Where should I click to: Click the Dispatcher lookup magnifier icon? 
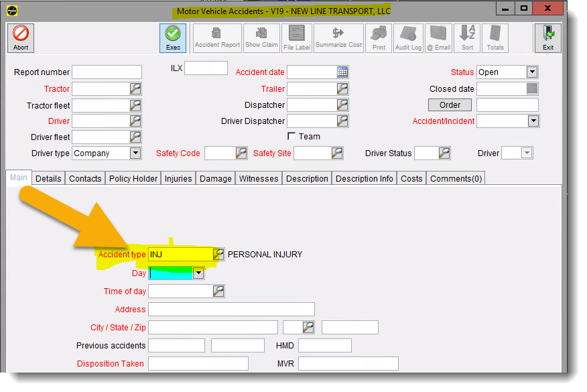coord(342,105)
